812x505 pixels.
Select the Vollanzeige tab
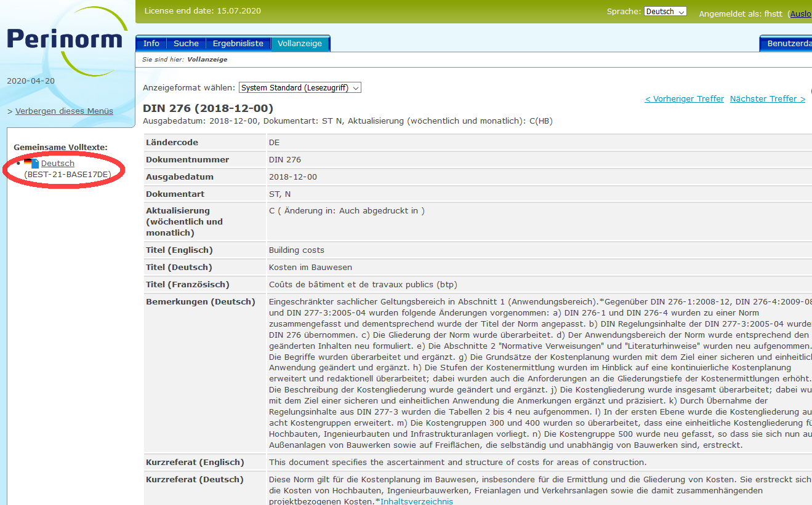[x=299, y=44]
